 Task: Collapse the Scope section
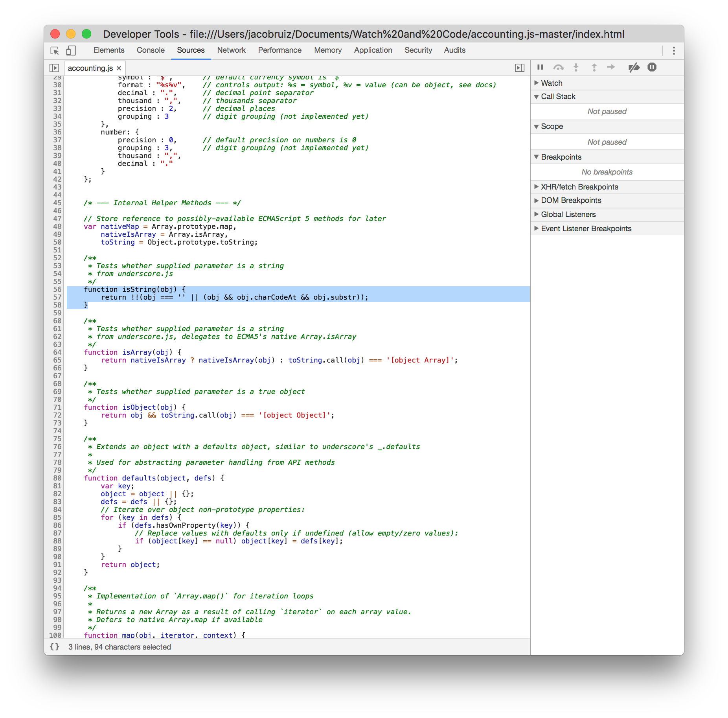pyautogui.click(x=607, y=126)
